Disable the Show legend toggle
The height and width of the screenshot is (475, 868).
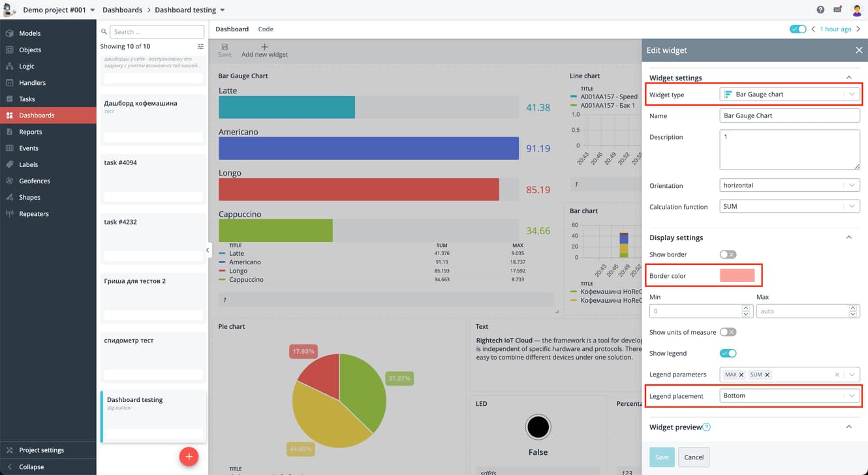[x=728, y=354]
